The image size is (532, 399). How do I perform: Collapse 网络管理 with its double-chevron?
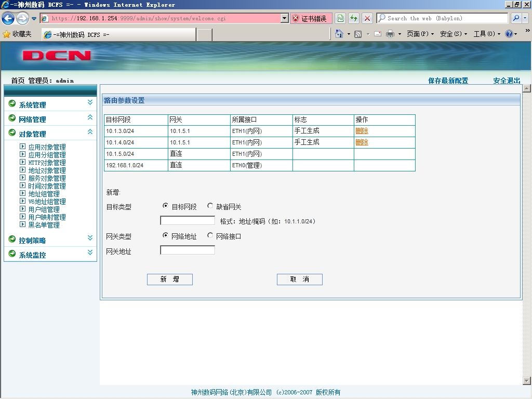(x=90, y=117)
